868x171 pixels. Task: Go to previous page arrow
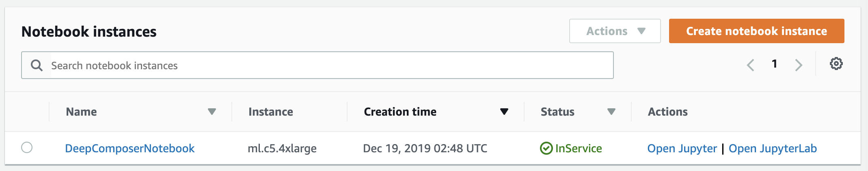tap(751, 65)
